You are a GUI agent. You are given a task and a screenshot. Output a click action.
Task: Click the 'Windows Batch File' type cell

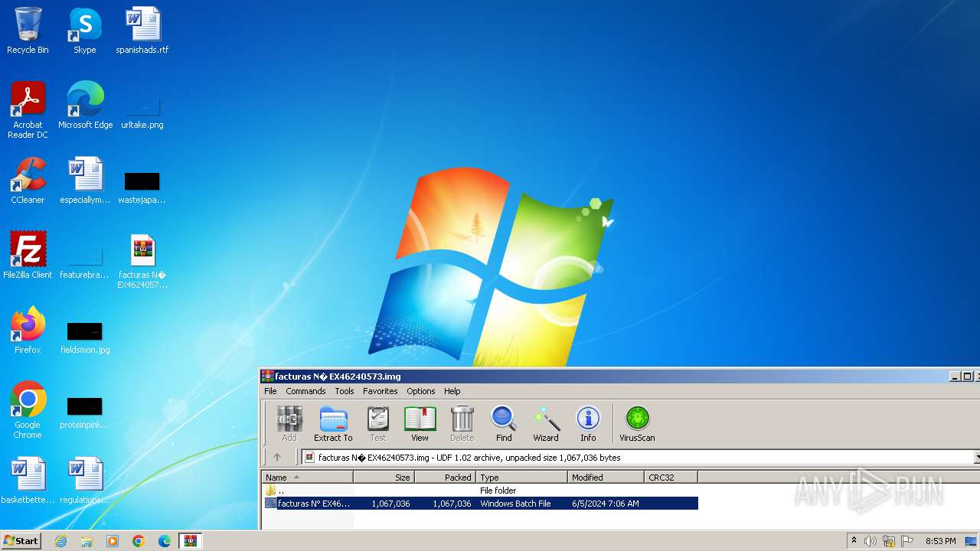coord(515,504)
